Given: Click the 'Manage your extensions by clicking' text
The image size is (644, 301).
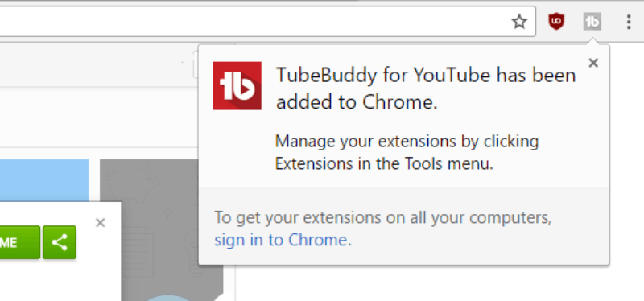Looking at the screenshot, I should click(x=407, y=142).
